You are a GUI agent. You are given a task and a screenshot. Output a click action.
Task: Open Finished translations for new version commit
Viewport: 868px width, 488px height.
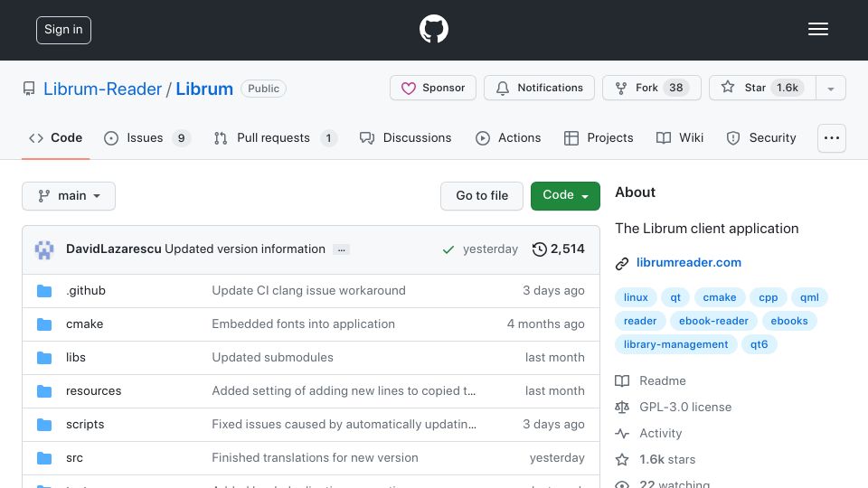click(315, 457)
